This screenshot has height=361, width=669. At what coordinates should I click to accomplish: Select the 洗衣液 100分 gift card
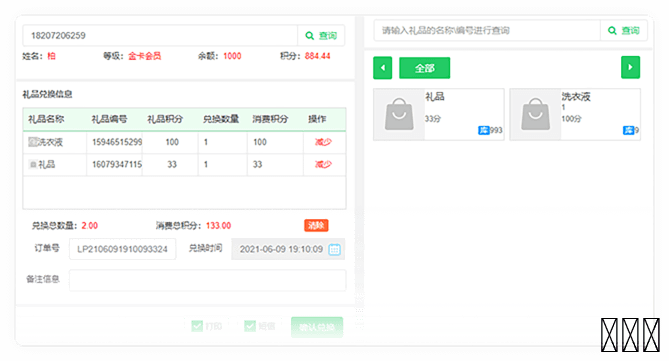575,114
